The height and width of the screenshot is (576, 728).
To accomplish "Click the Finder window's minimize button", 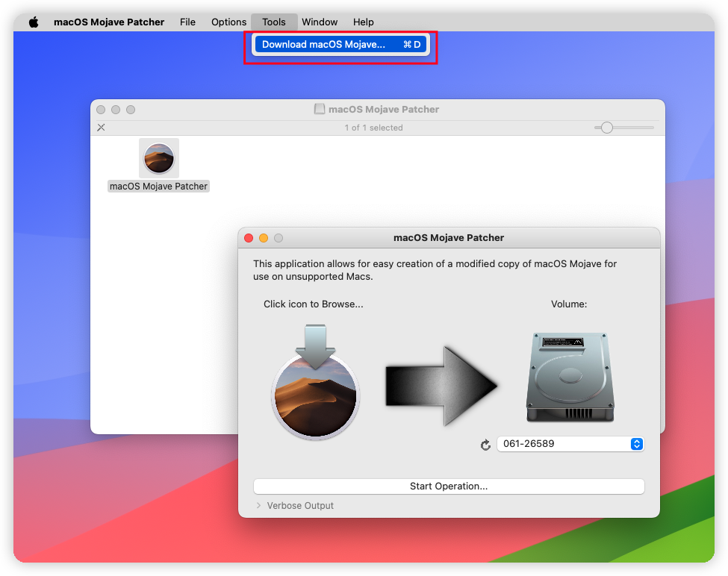I will pyautogui.click(x=116, y=110).
